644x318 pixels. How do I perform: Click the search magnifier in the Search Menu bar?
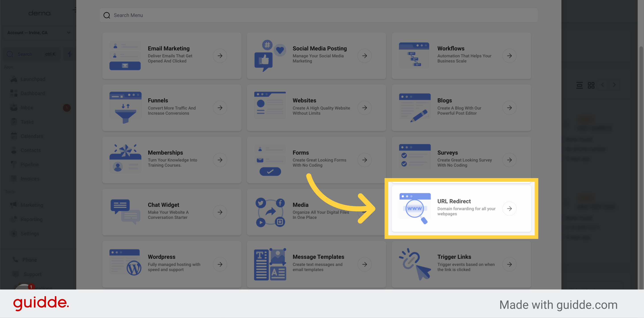(107, 15)
